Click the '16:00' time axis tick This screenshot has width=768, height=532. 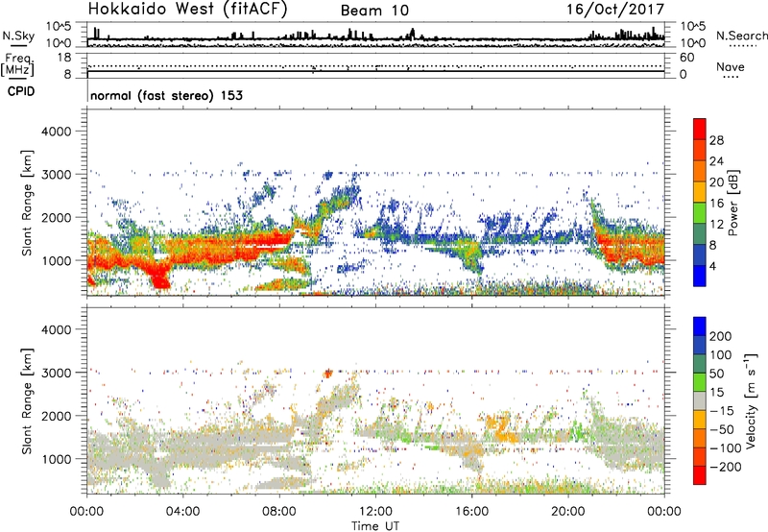point(471,512)
